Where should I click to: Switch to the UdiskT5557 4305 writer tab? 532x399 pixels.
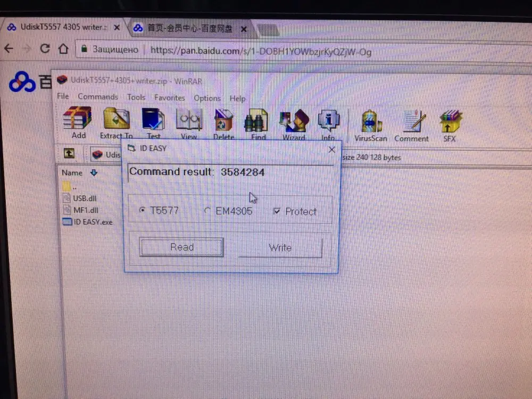[x=63, y=27]
